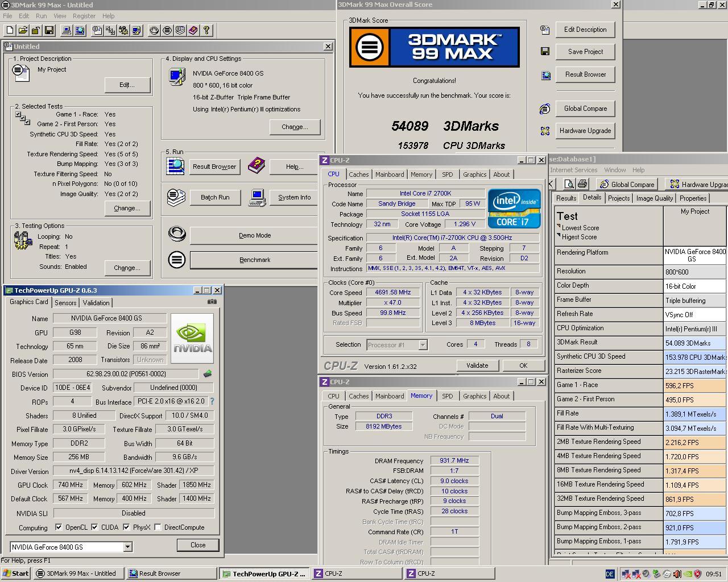Toggle the OpenCL checkbox in GPU-Z

click(59, 527)
